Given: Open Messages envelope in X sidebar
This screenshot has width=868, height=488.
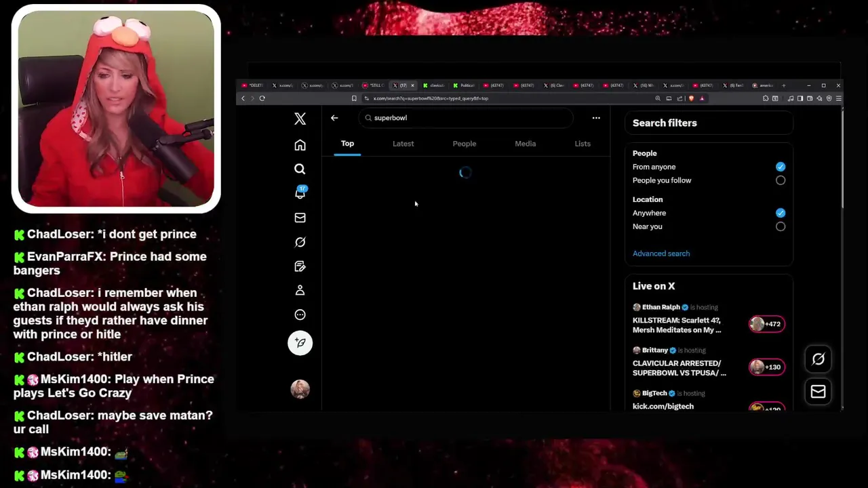Looking at the screenshot, I should coord(300,218).
